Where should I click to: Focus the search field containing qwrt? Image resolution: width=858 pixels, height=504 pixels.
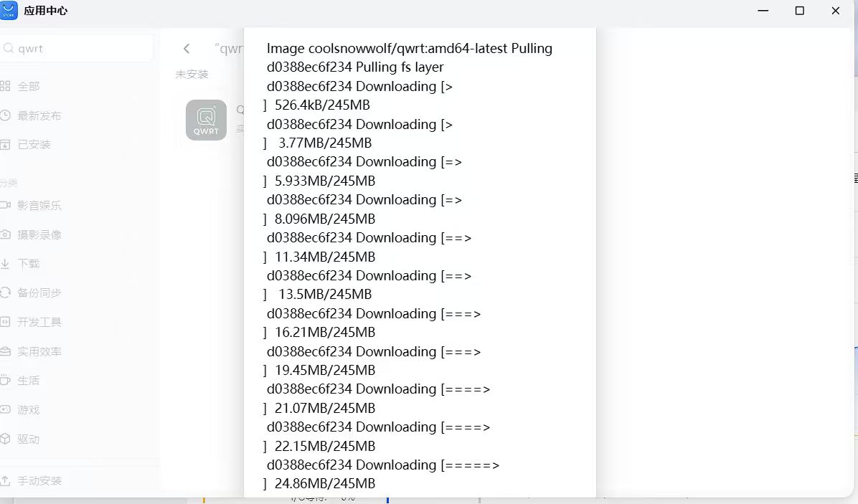77,48
